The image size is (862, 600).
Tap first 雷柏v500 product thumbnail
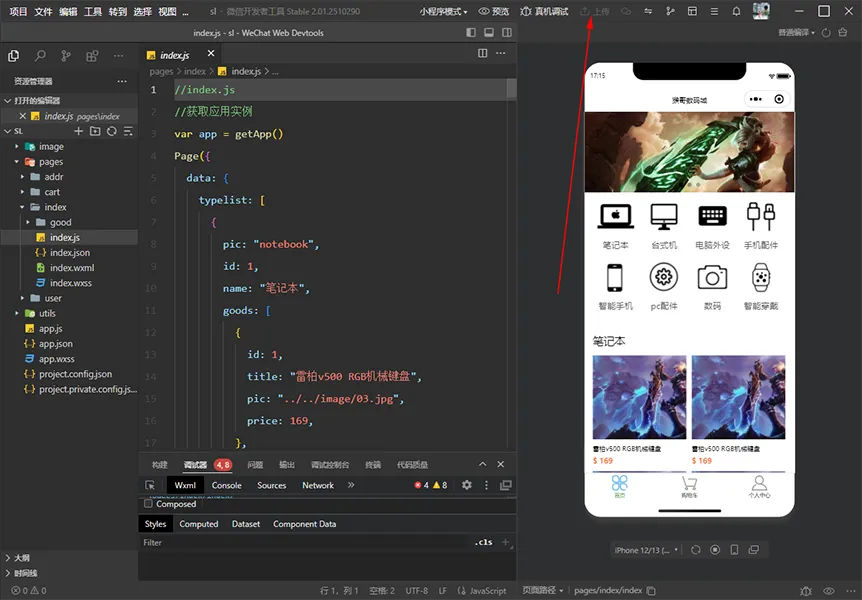coord(639,397)
